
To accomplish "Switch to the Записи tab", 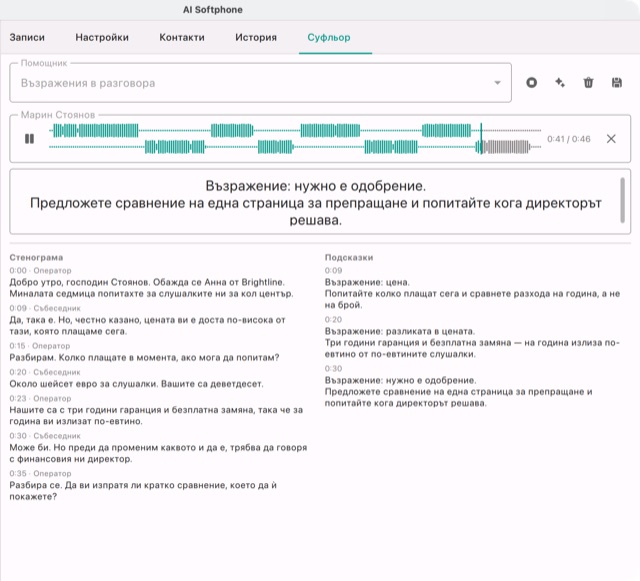I will coord(27,38).
